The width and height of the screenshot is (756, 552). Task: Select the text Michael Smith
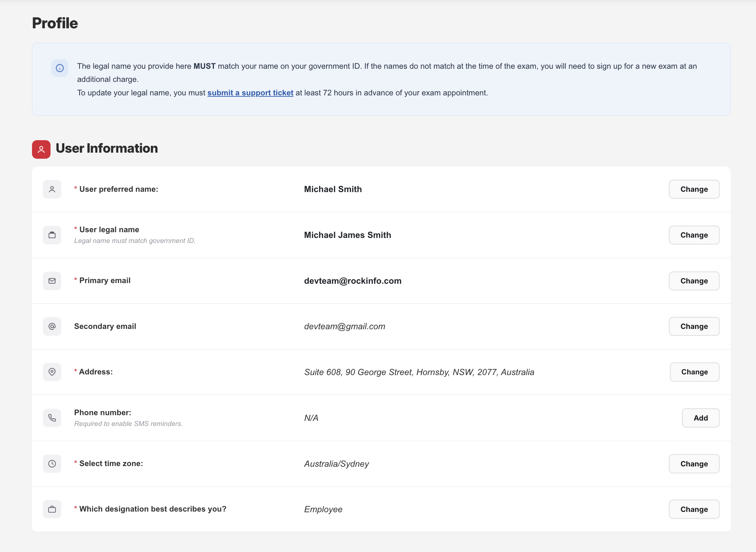pos(333,189)
